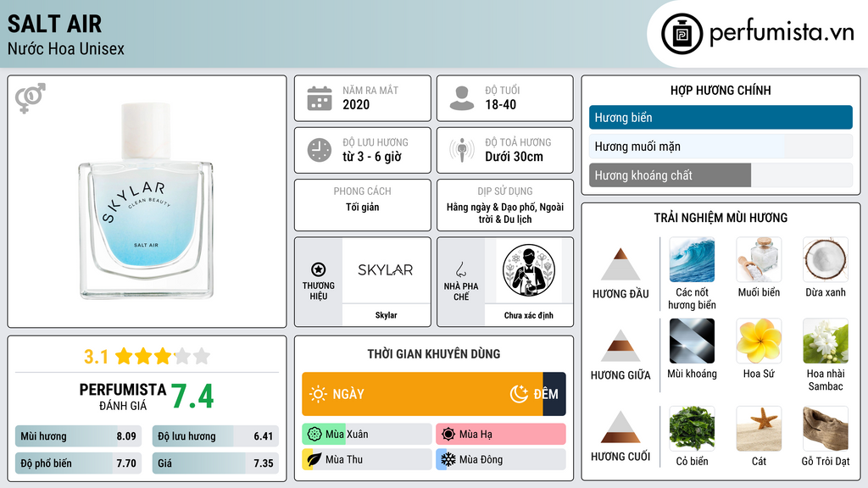Open the Muối biển note thumbnail
The width and height of the screenshot is (868, 488).
pos(759,260)
